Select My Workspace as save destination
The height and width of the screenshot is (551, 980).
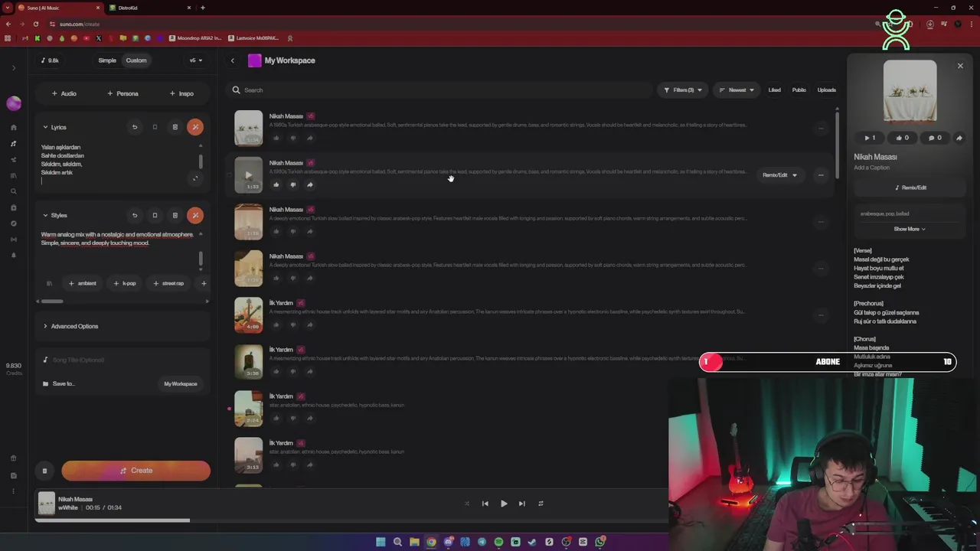(x=181, y=383)
